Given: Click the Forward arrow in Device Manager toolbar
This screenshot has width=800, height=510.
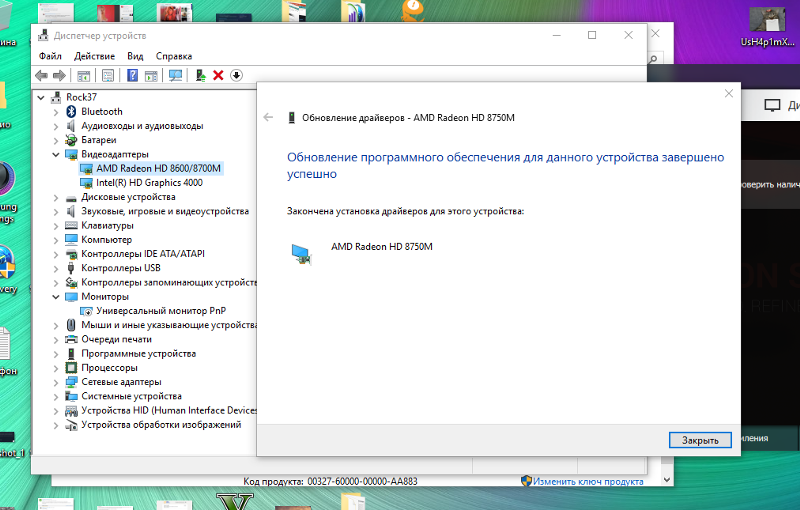Looking at the screenshot, I should 59,76.
